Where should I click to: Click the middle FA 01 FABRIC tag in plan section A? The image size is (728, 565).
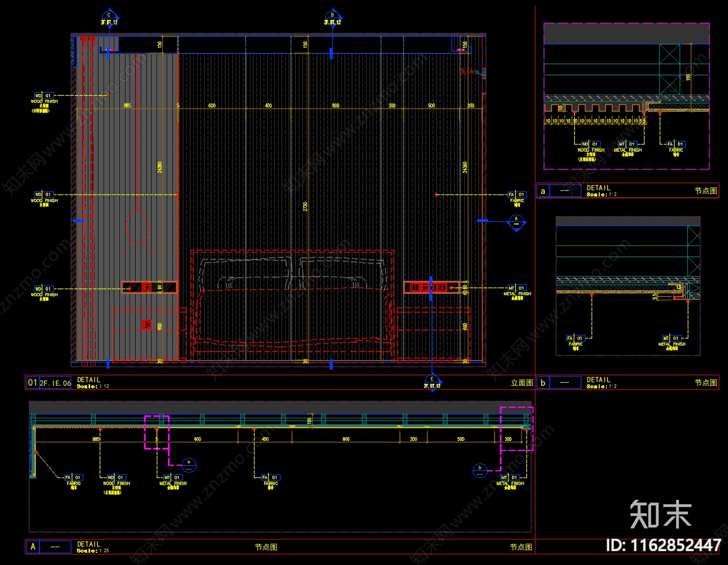pyautogui.click(x=271, y=482)
